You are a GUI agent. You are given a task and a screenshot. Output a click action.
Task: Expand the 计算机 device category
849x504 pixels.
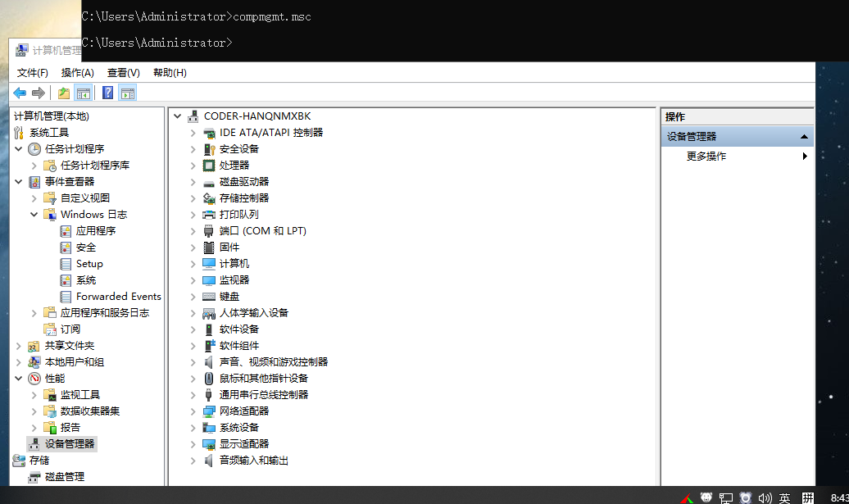click(x=193, y=264)
